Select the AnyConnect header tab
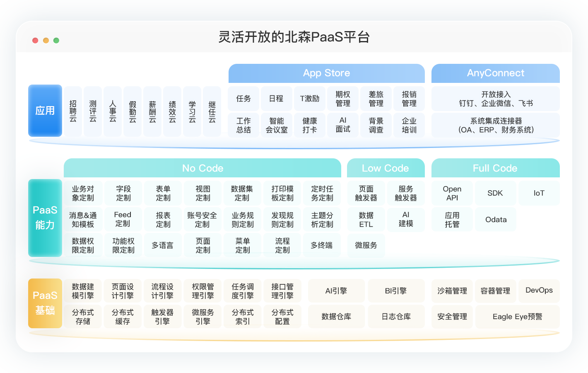This screenshot has width=588, height=373. 495,73
